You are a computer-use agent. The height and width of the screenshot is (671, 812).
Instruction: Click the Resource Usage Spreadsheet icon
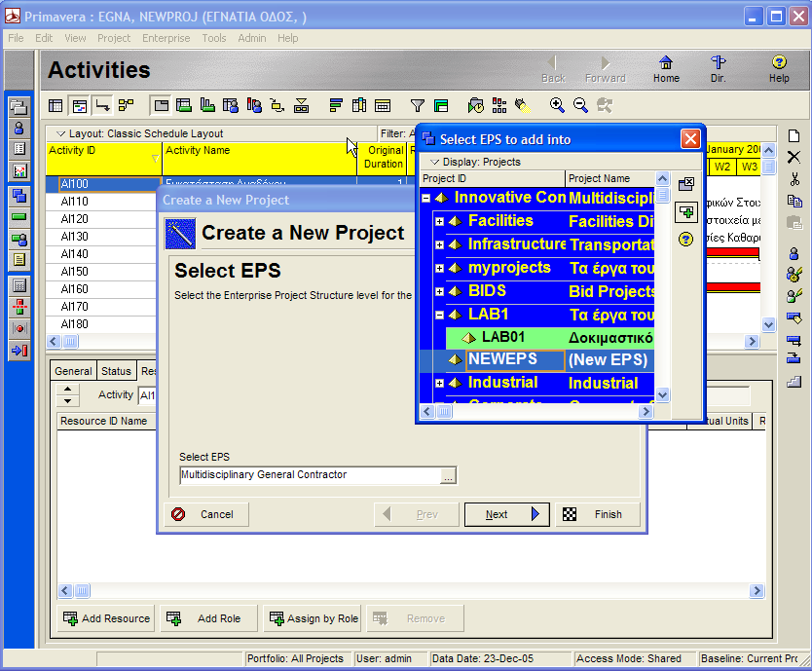[231, 106]
